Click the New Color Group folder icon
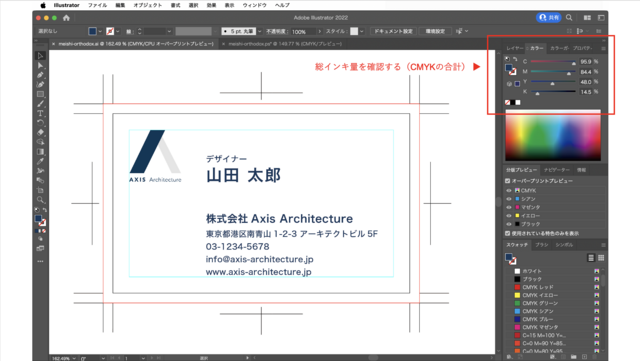 (x=574, y=357)
